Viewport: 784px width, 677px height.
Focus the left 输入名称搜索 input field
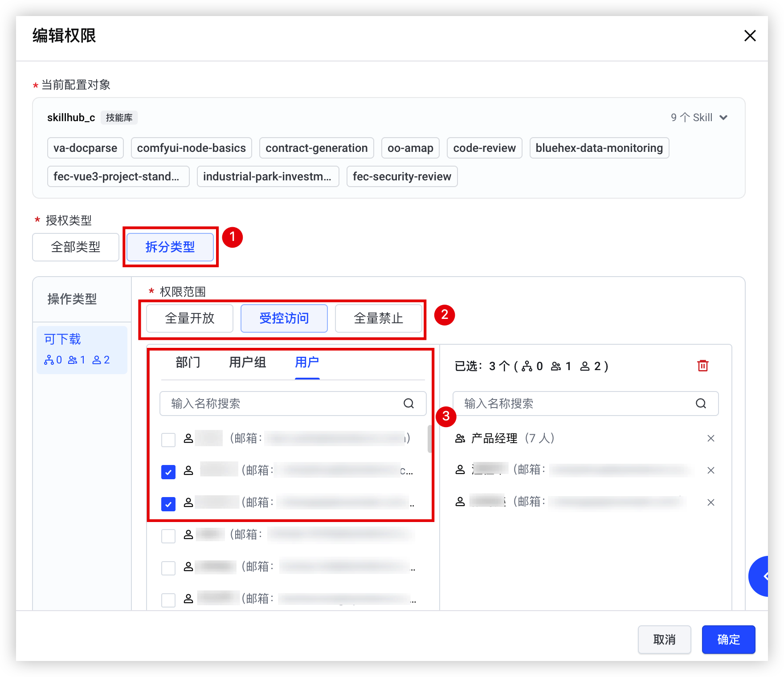coord(293,404)
